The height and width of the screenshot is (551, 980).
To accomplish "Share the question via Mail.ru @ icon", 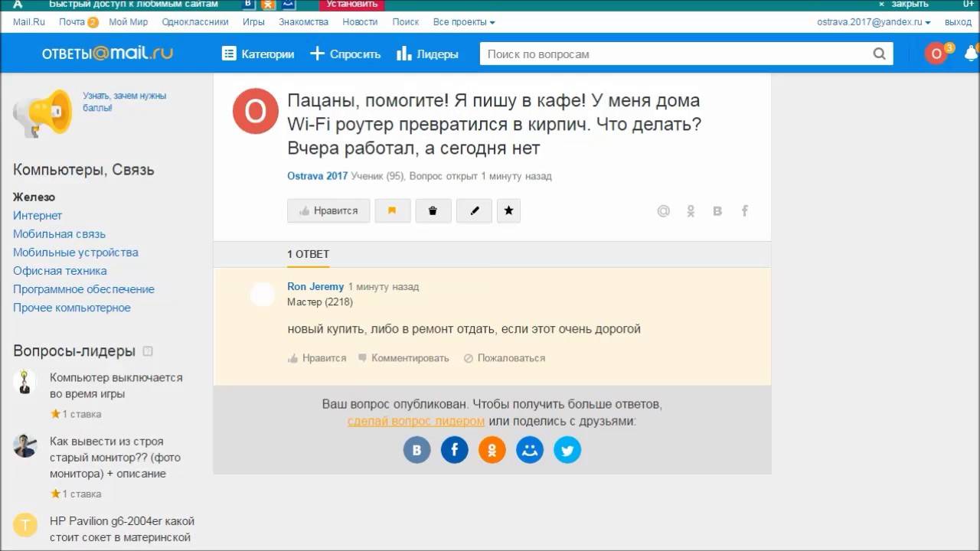I will point(664,211).
